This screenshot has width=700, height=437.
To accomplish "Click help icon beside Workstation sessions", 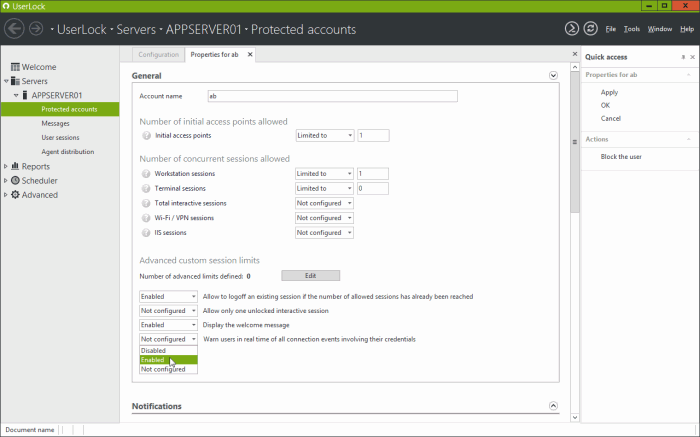I will [x=147, y=174].
